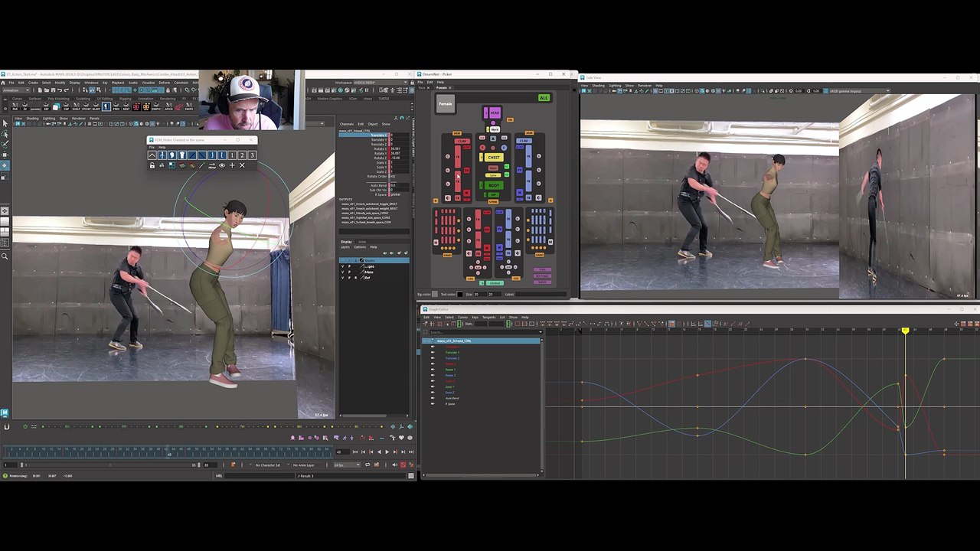Image resolution: width=980 pixels, height=551 pixels.
Task: Click the PREV shelf icon
Action: tap(116, 107)
